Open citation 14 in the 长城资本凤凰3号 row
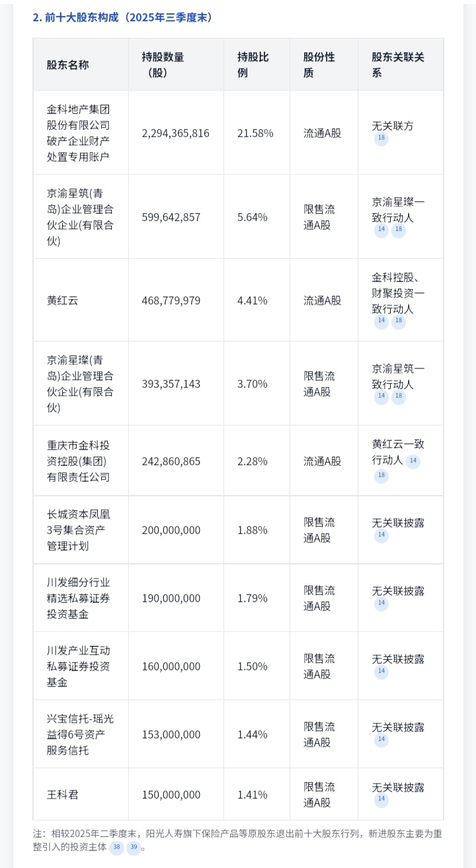This screenshot has height=868, width=476. pyautogui.click(x=381, y=536)
